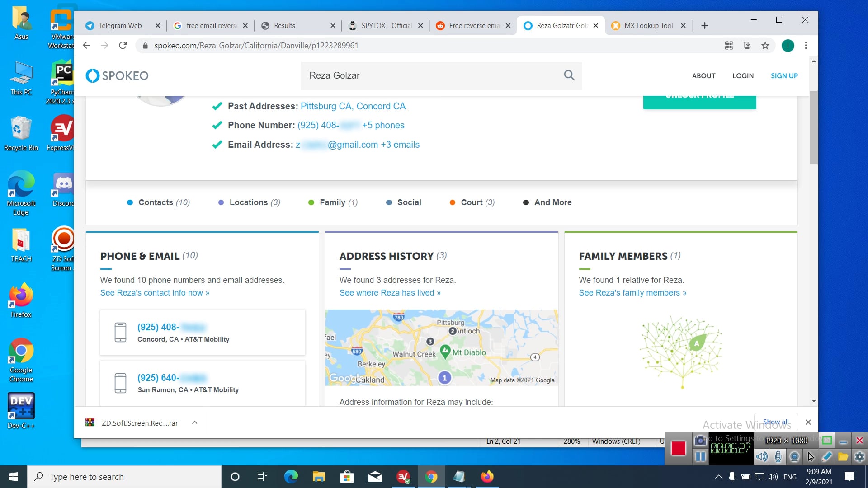Click the red stop recording button
The image size is (868, 488).
(678, 448)
